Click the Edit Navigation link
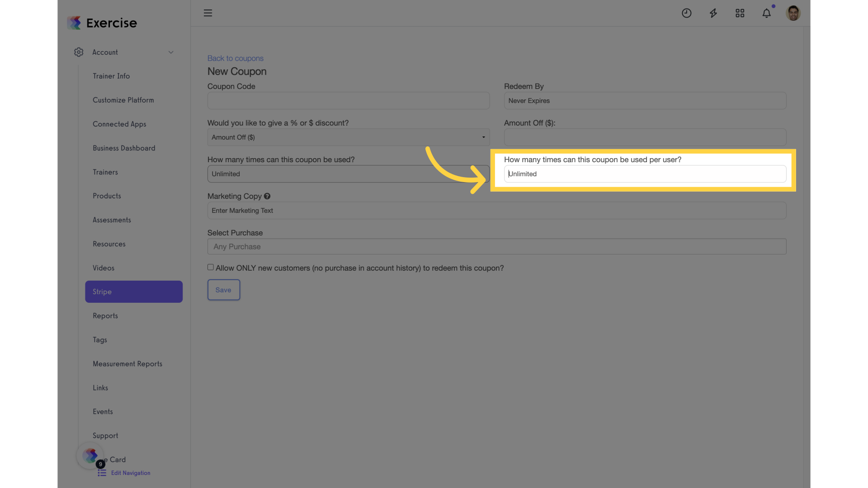The height and width of the screenshot is (488, 868). pyautogui.click(x=130, y=473)
